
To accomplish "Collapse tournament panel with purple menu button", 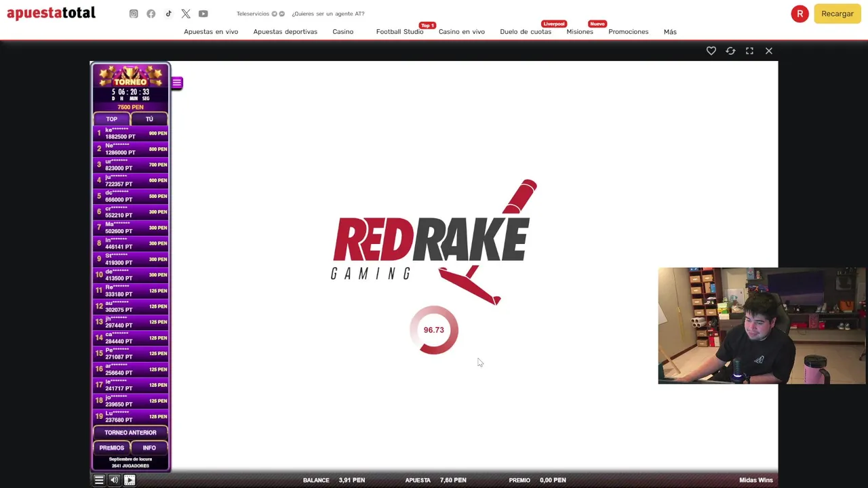I will pos(177,83).
